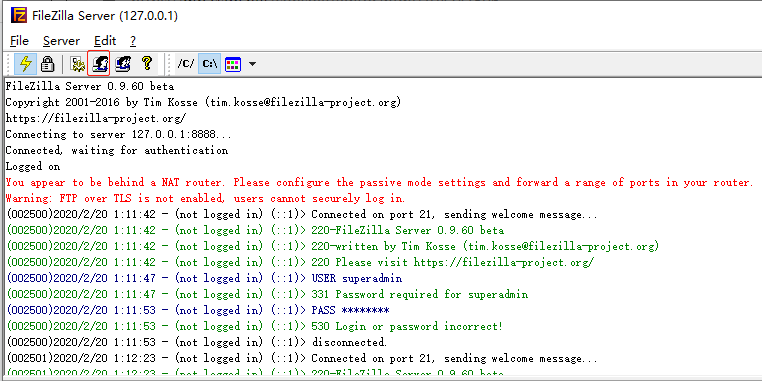Click the FileZilla logo in title bar
Screen dimensions: 762x381
pyautogui.click(x=18, y=16)
